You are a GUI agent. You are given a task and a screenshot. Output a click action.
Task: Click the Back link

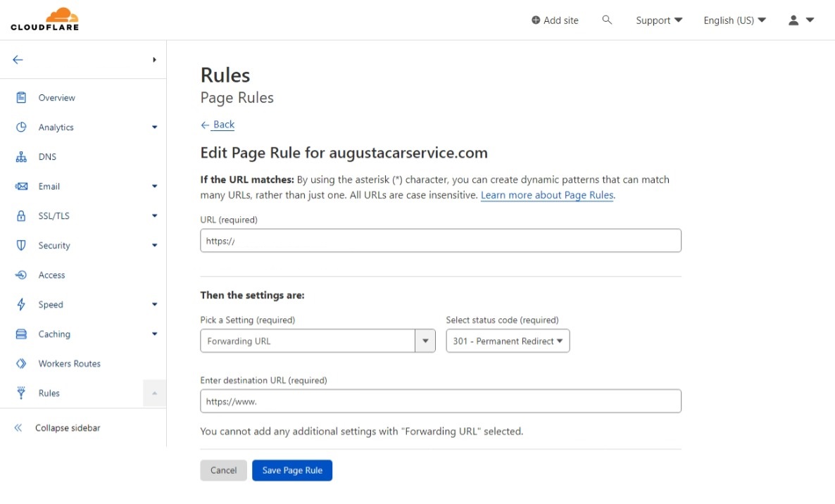[218, 125]
